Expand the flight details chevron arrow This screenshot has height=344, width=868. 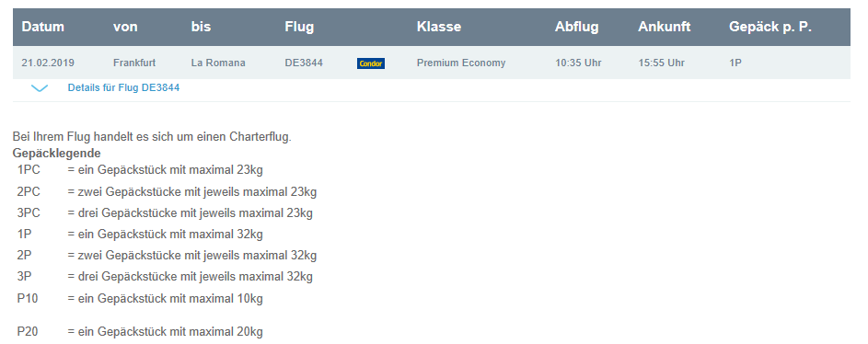tap(40, 88)
